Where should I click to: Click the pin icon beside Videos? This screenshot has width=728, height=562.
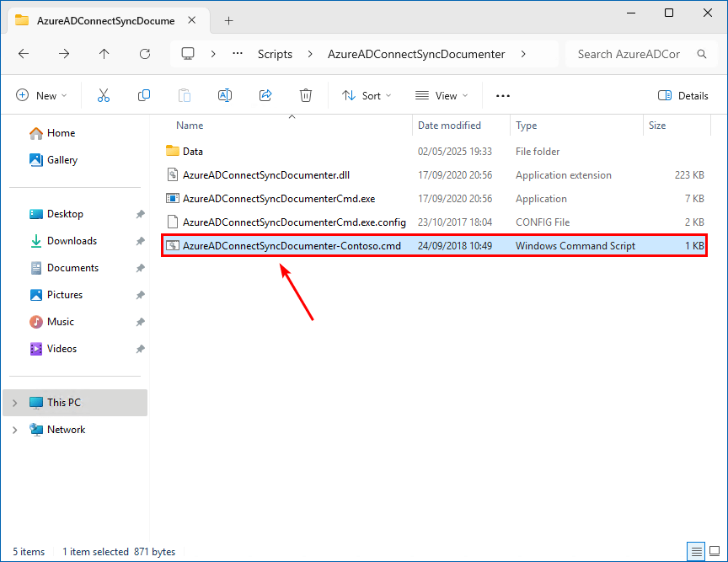pos(140,349)
